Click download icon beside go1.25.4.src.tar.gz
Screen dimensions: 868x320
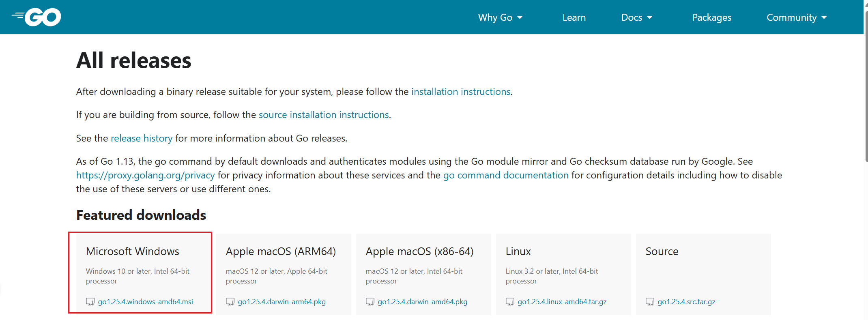[x=650, y=302]
